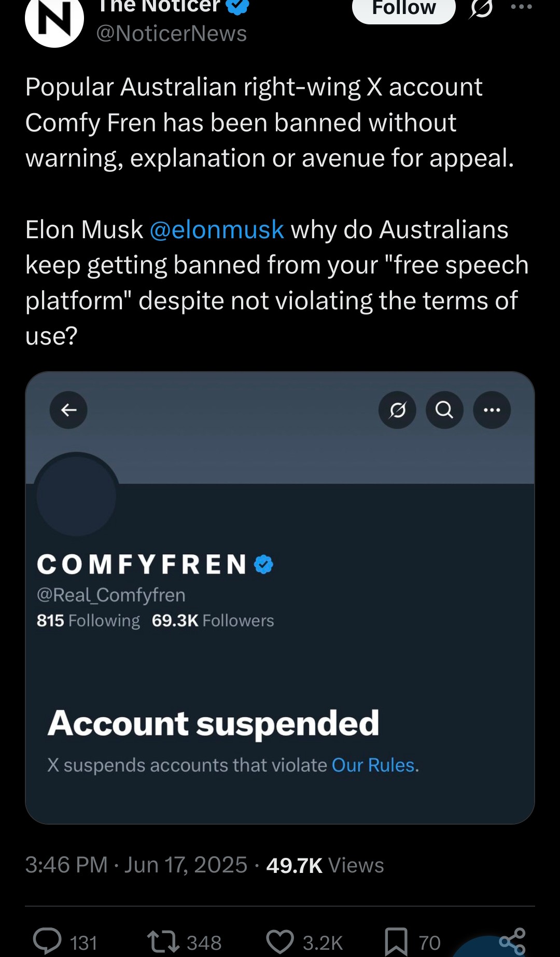Tap back arrow in embedded profile image
Image resolution: width=560 pixels, height=957 pixels.
click(x=68, y=410)
